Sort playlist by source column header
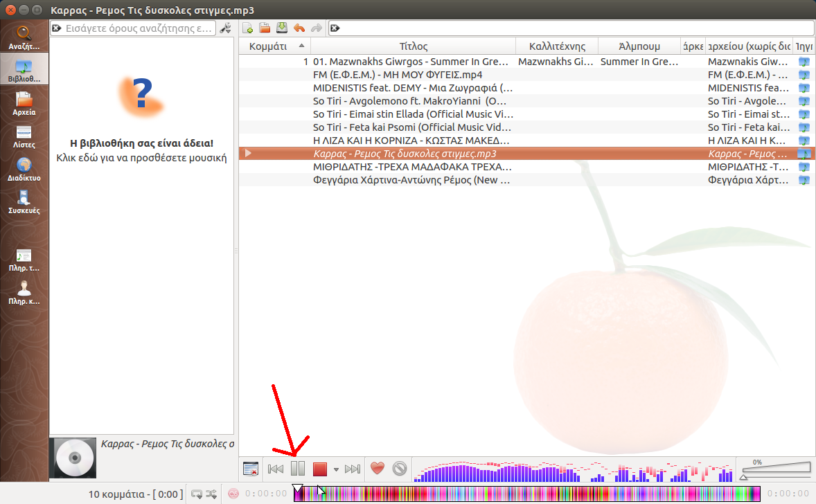The height and width of the screenshot is (504, 816). pyautogui.click(x=804, y=46)
